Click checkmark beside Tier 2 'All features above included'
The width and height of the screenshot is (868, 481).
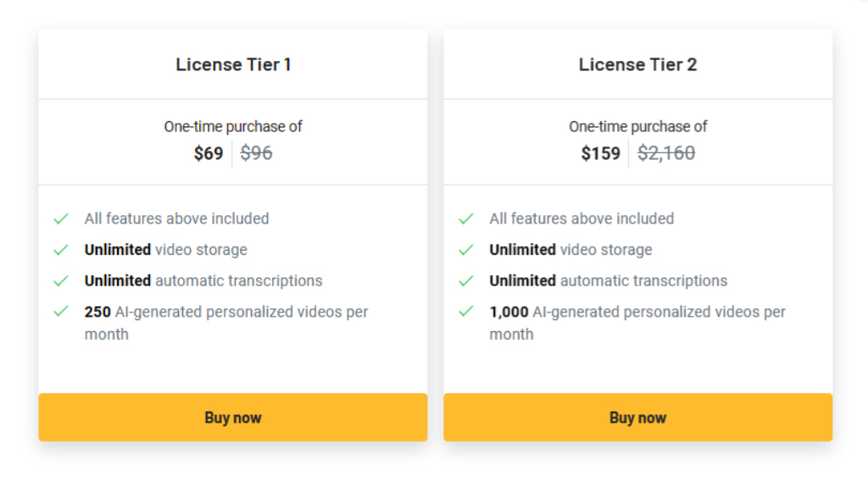coord(466,218)
